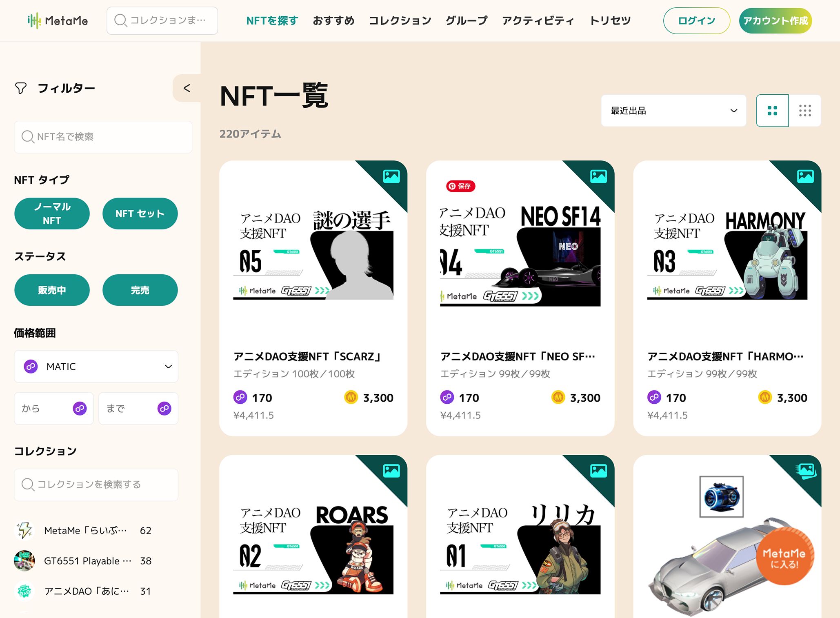Viewport: 840px width, 618px height.
Task: Focus the price から minimum field
Action: (x=54, y=408)
